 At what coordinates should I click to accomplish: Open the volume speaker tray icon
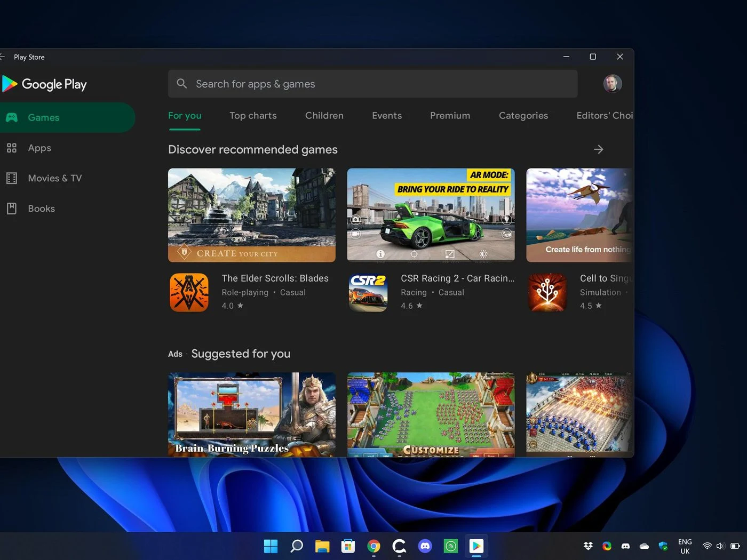pyautogui.click(x=720, y=546)
